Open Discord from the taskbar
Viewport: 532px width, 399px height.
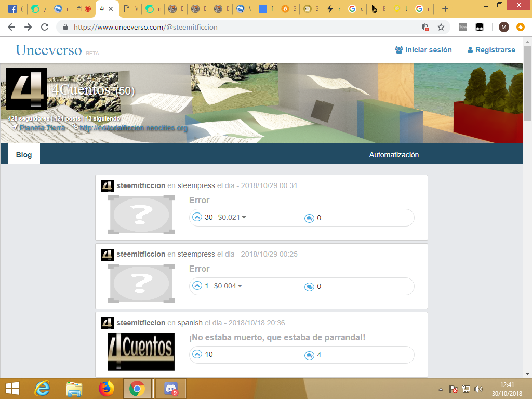170,388
